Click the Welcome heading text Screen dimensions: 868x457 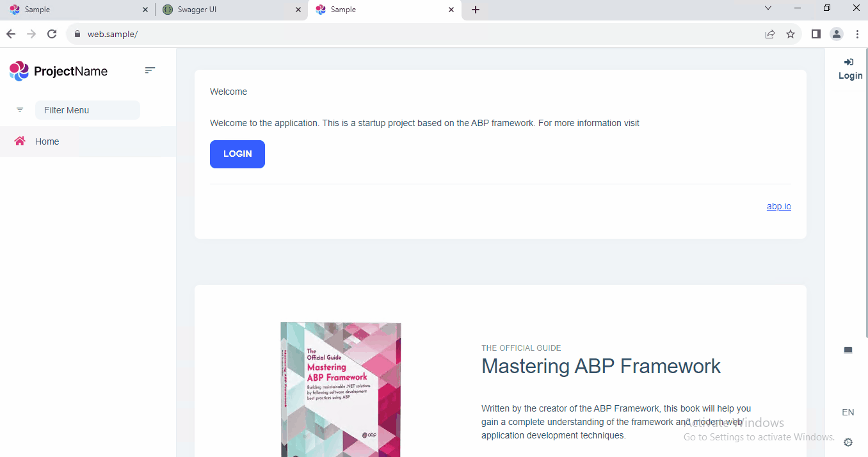(229, 92)
